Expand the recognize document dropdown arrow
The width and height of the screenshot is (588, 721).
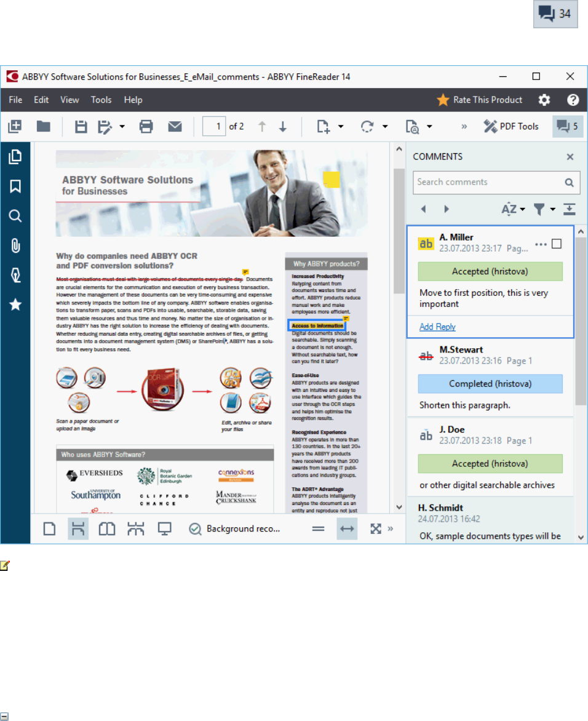429,127
